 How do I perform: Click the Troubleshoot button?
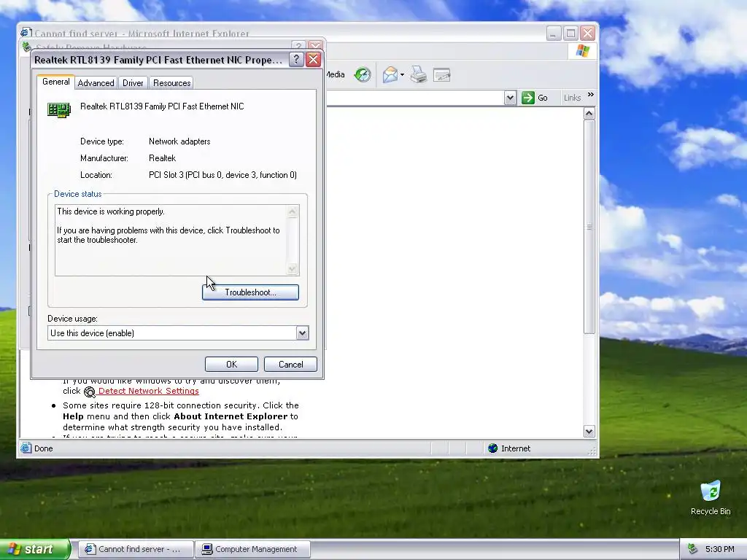coord(251,292)
